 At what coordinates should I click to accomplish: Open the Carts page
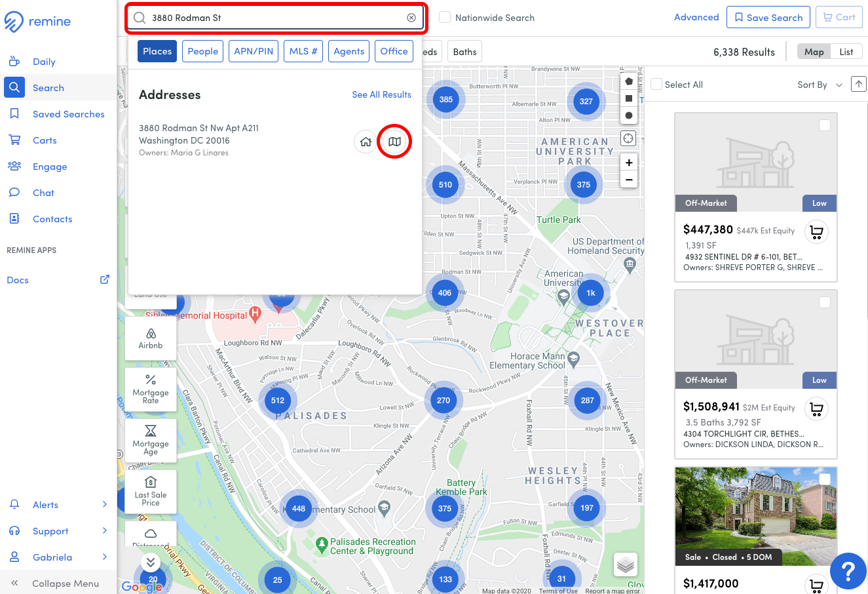[45, 140]
